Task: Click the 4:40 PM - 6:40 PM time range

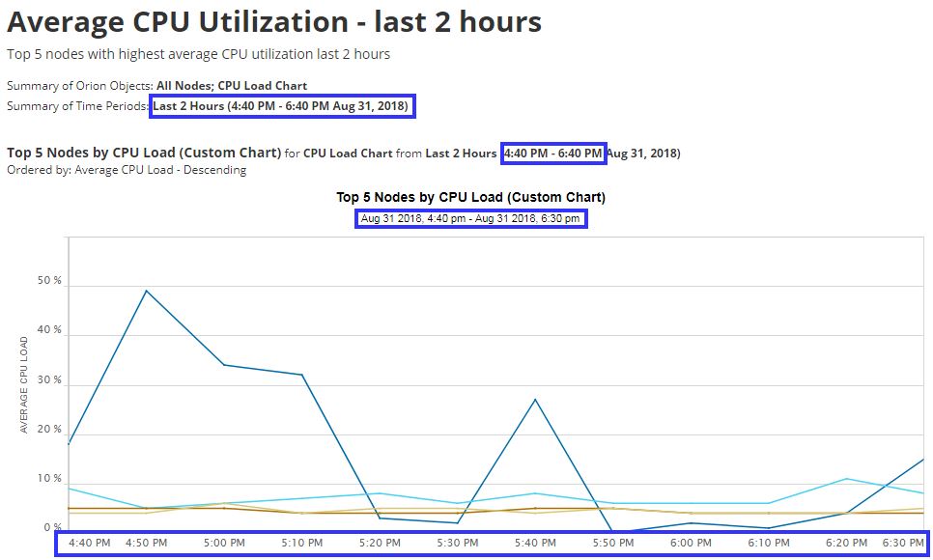Action: [x=553, y=151]
